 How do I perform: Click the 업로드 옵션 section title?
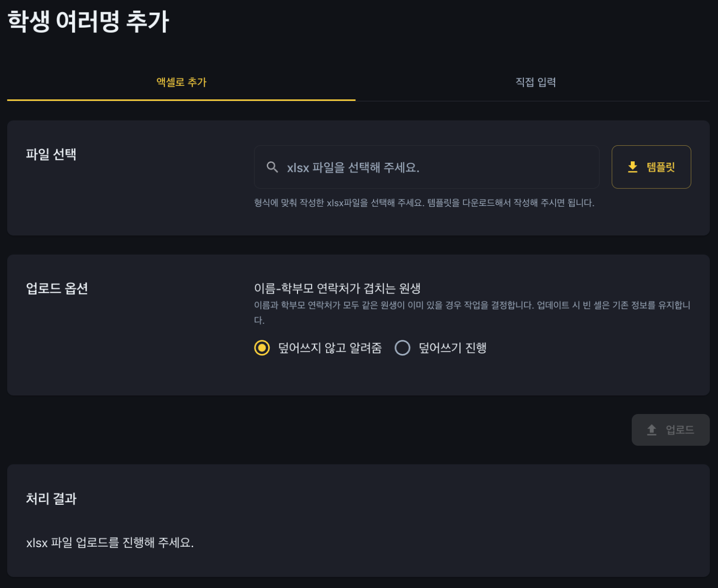(x=57, y=288)
